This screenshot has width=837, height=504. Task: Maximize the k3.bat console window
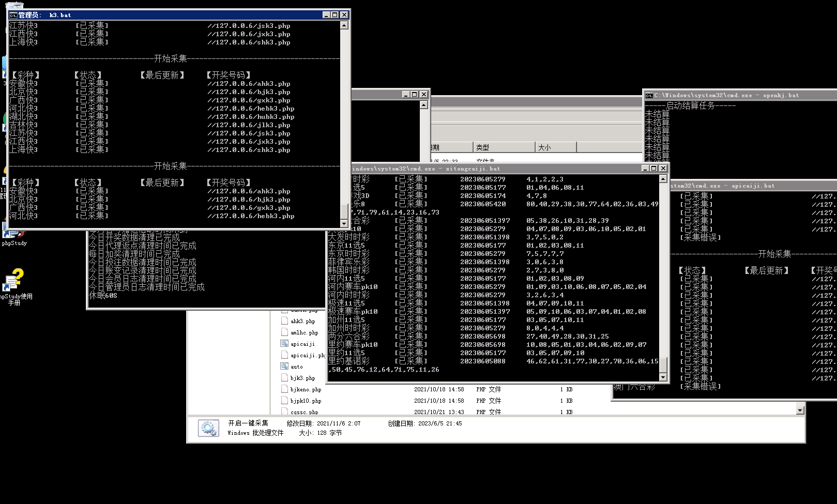point(334,15)
